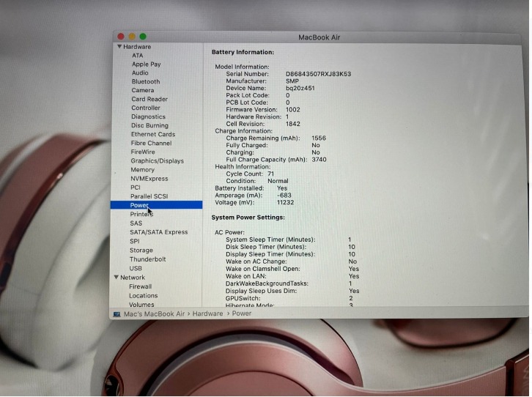Select Parallel SCSI item
Screen dimensions: 532x397
coord(149,196)
